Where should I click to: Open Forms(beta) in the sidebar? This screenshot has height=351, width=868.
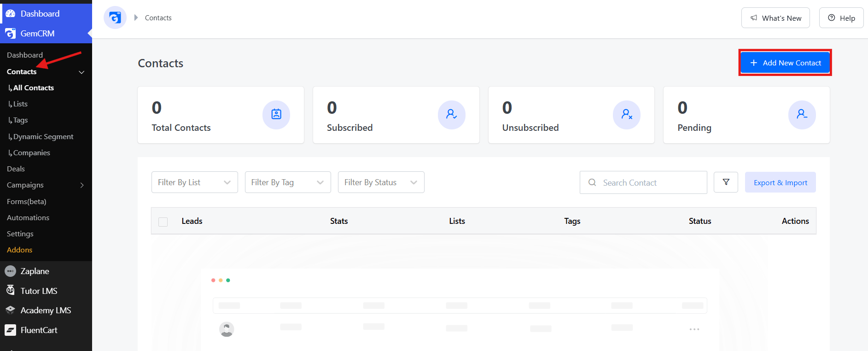(x=27, y=202)
